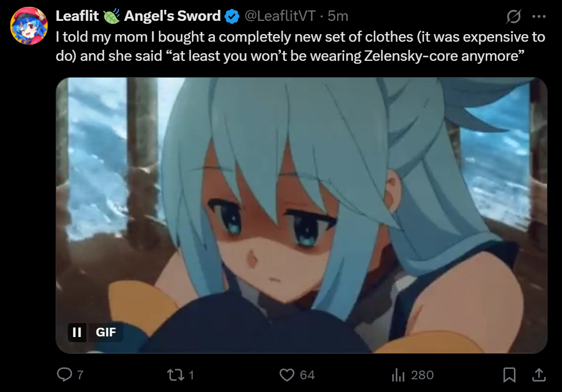Click the GIF label badge
The width and height of the screenshot is (562, 392).
pos(105,332)
